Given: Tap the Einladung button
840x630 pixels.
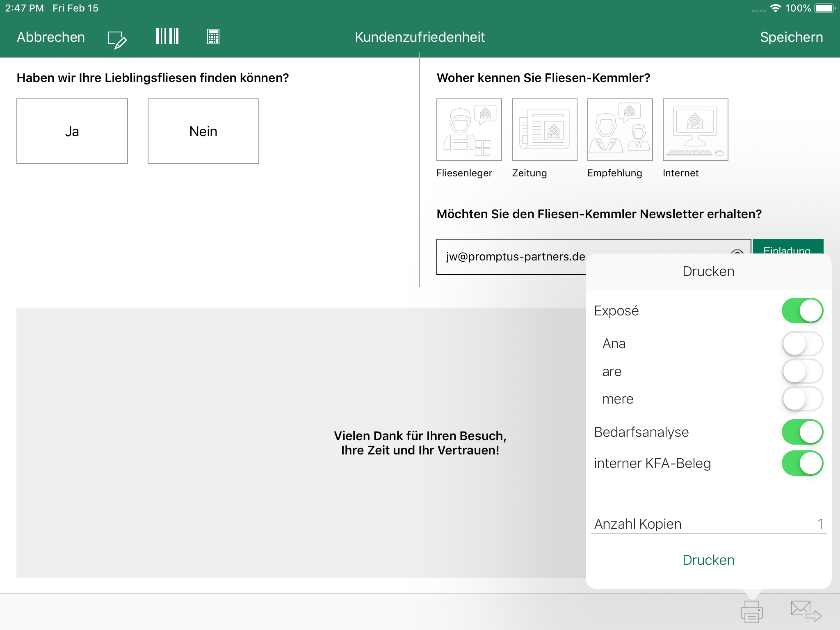Looking at the screenshot, I should [x=788, y=247].
